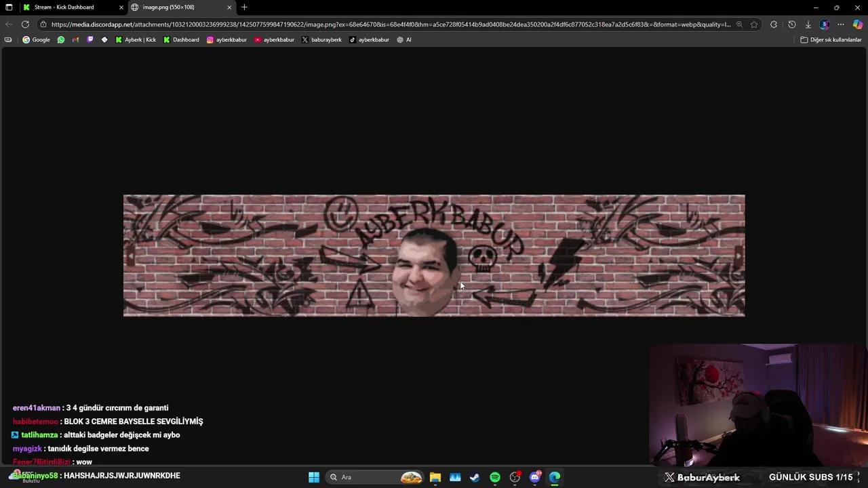Click the address bar URL field
Screen dimensions: 868x488
point(387,24)
